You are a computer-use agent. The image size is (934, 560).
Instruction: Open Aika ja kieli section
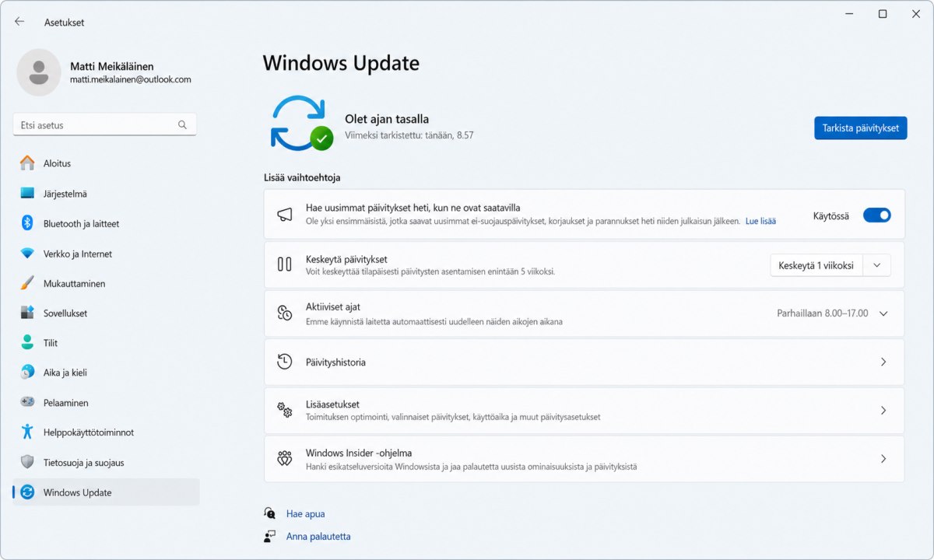(x=106, y=373)
